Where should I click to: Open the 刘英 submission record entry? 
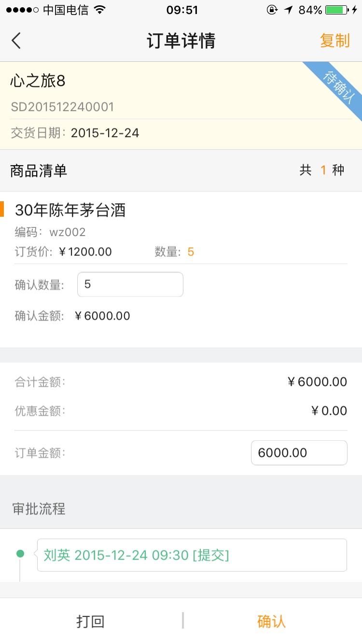tap(192, 555)
